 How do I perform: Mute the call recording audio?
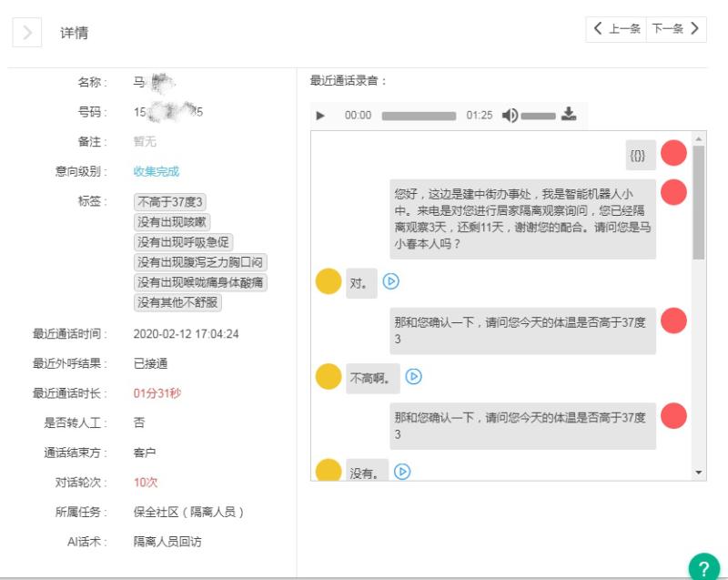pyautogui.click(x=510, y=116)
